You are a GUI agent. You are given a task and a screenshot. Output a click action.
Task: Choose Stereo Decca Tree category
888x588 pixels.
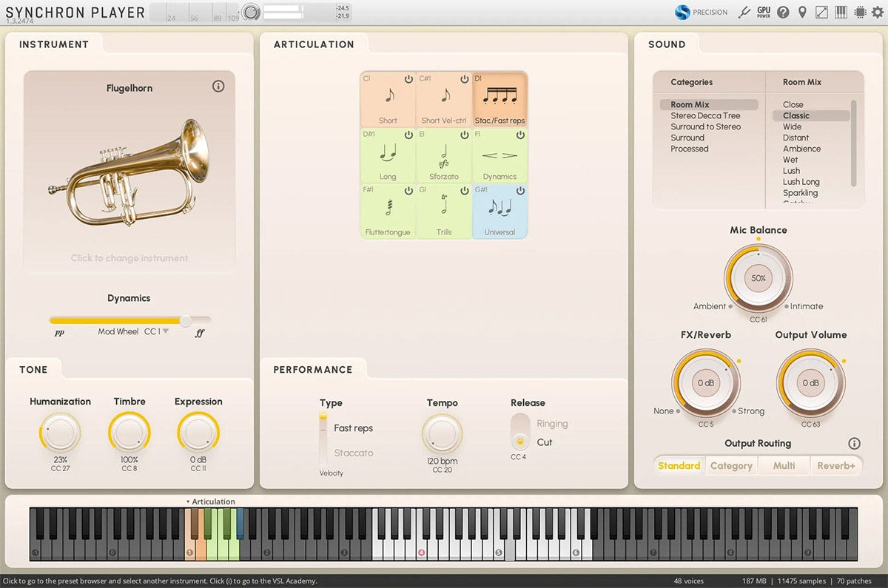(705, 116)
